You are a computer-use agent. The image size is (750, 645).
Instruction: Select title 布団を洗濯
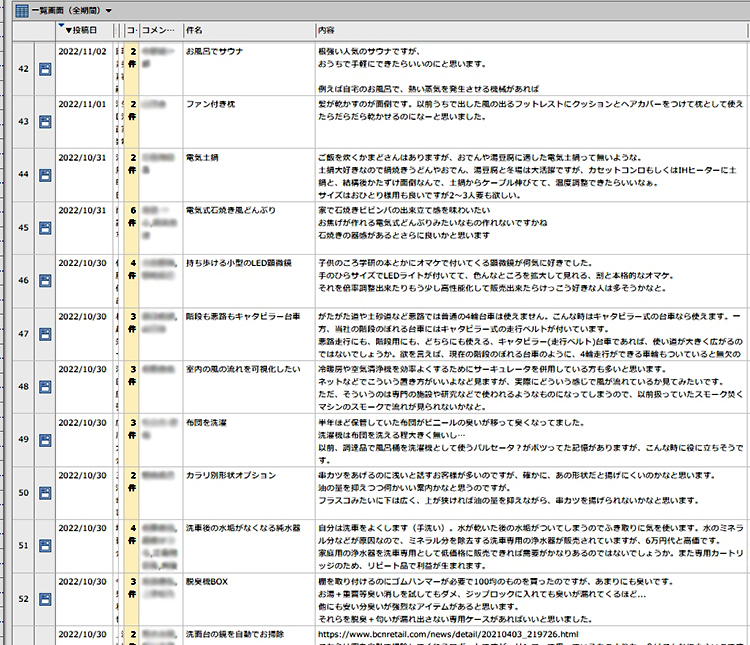point(206,423)
